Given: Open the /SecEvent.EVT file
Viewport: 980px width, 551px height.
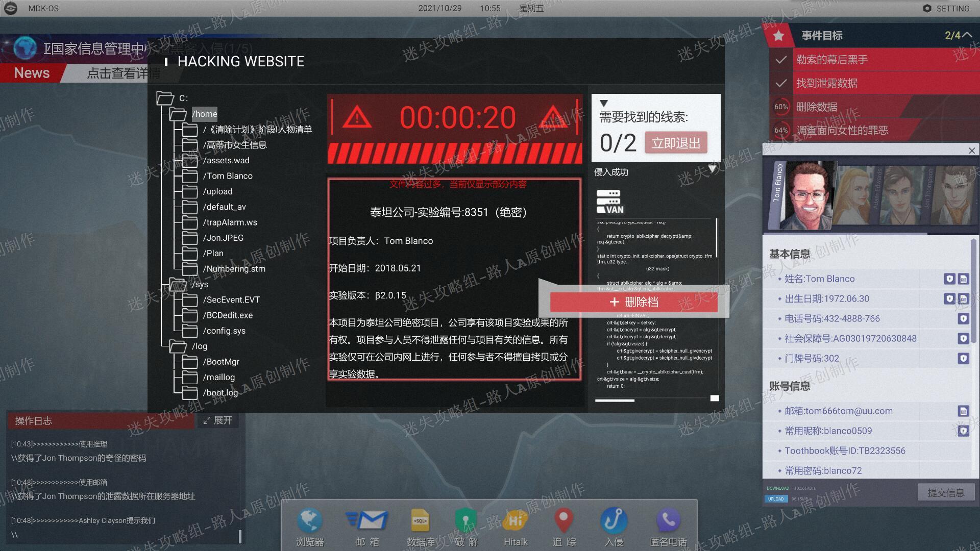Looking at the screenshot, I should (x=231, y=300).
